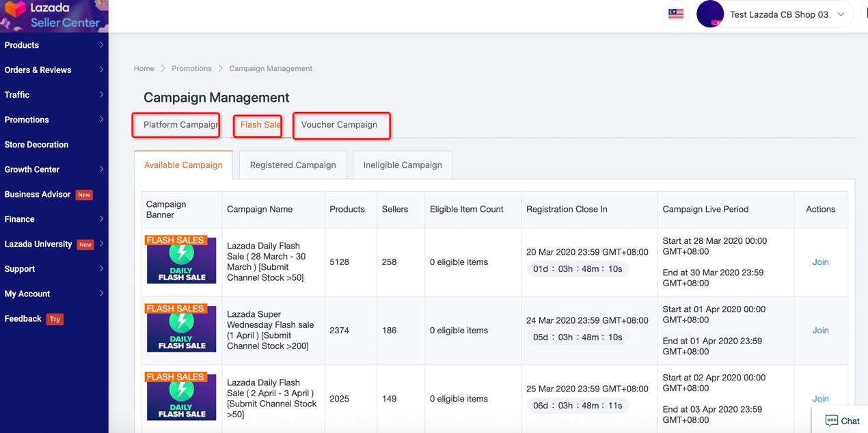The image size is (868, 433).
Task: Click the sellers count 186
Action: (390, 331)
